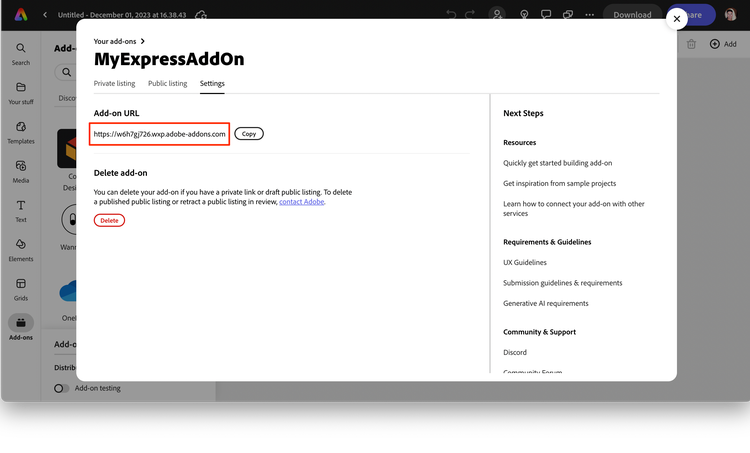
Task: Open Learn how to connect your add-on link
Action: tap(574, 209)
